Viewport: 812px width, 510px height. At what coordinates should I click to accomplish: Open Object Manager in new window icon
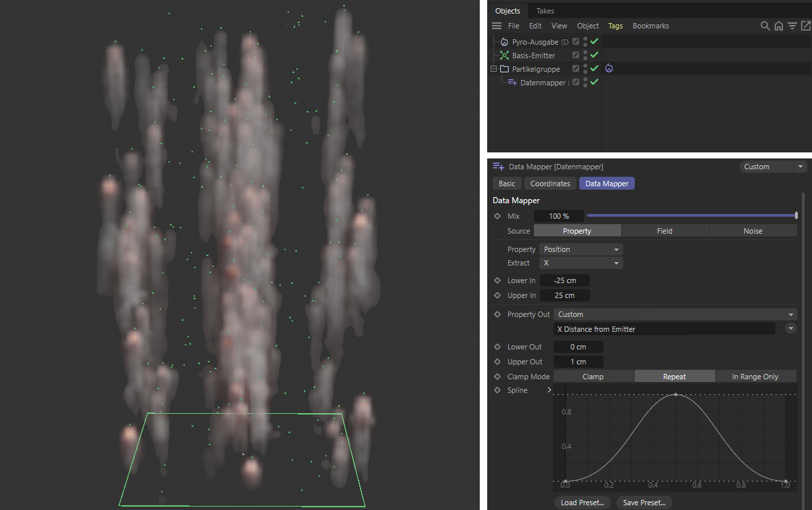tap(805, 26)
